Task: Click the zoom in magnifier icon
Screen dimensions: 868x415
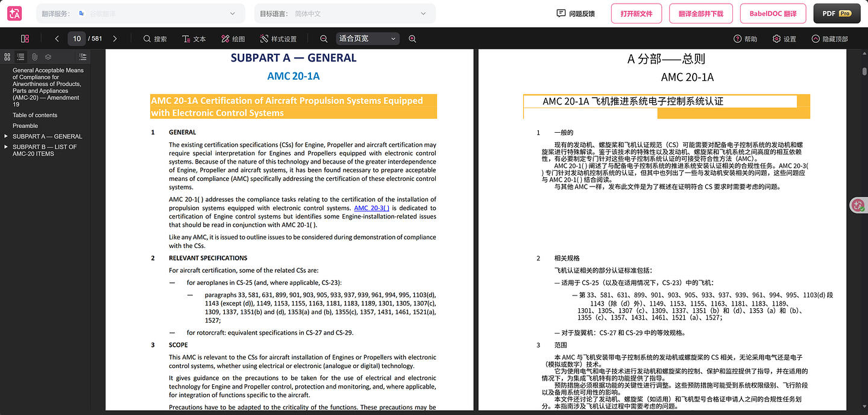Action: (412, 39)
